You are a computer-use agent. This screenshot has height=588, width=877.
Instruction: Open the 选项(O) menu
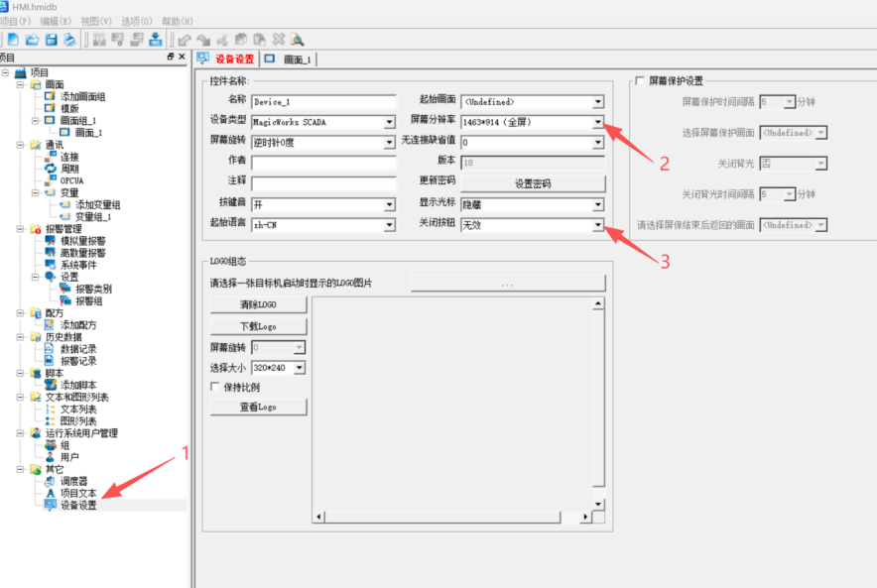coord(137,21)
